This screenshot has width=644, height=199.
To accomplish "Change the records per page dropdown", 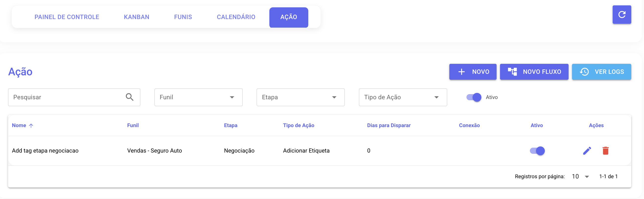I will point(580,177).
